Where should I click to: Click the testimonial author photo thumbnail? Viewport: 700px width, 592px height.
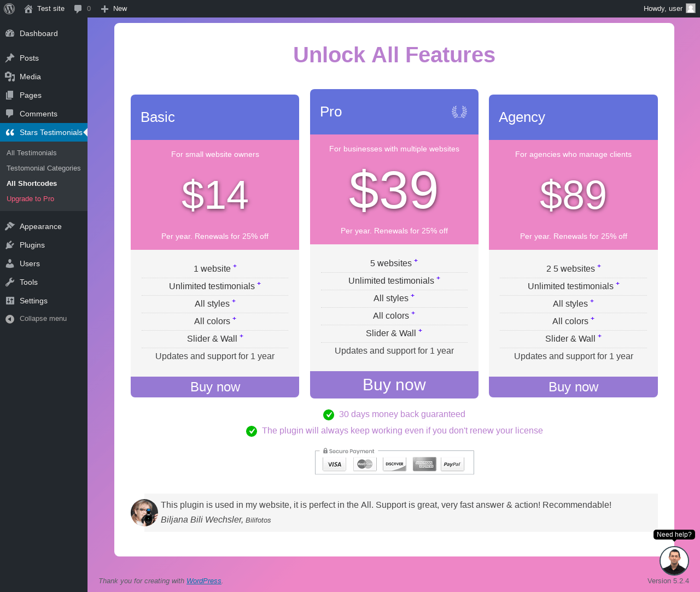pos(144,513)
